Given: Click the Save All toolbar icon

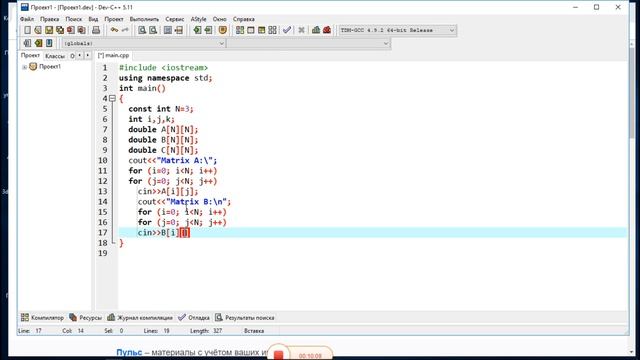Looking at the screenshot, I should point(60,30).
